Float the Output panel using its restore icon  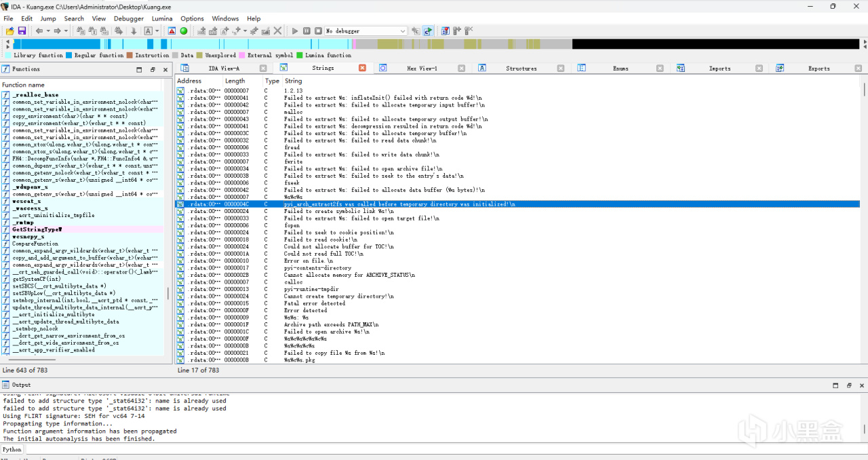pyautogui.click(x=848, y=385)
